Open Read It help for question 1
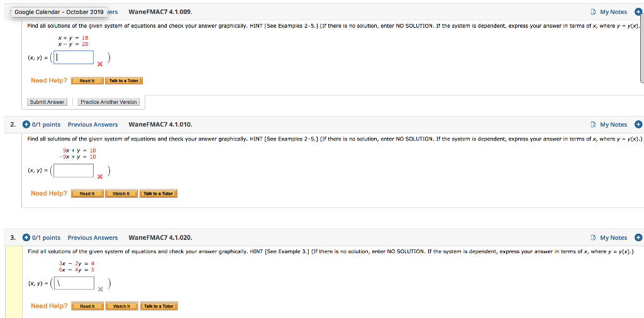Viewport: 644px width, 318px height. coord(87,81)
